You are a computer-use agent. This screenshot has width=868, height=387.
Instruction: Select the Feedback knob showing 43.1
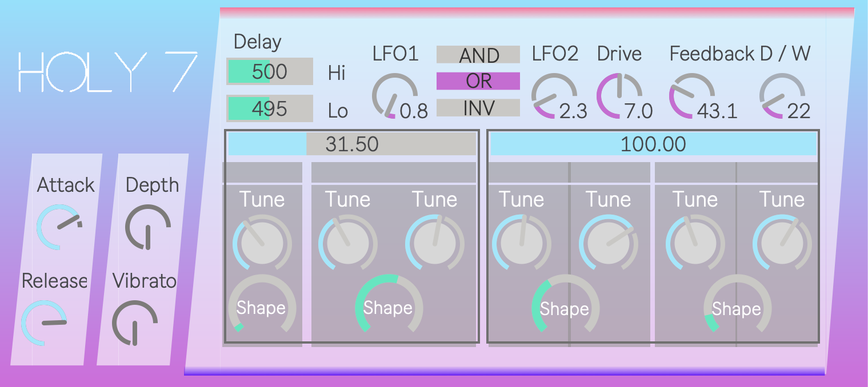(x=692, y=96)
